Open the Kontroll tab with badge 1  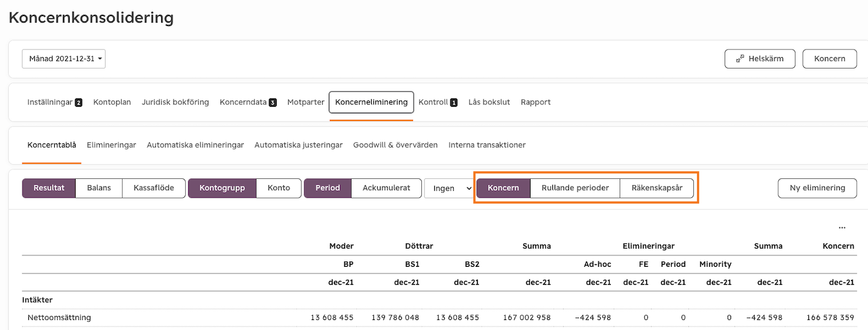(438, 102)
